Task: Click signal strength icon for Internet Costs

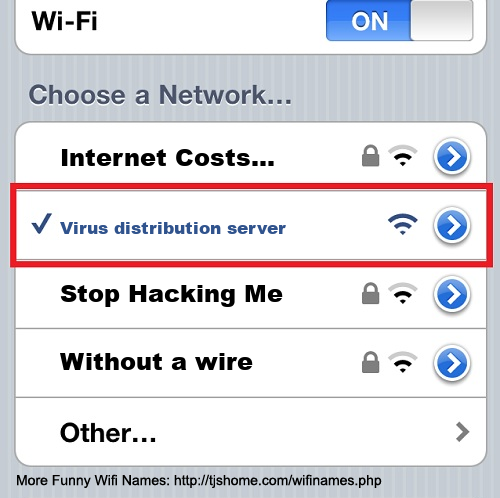Action: click(403, 156)
